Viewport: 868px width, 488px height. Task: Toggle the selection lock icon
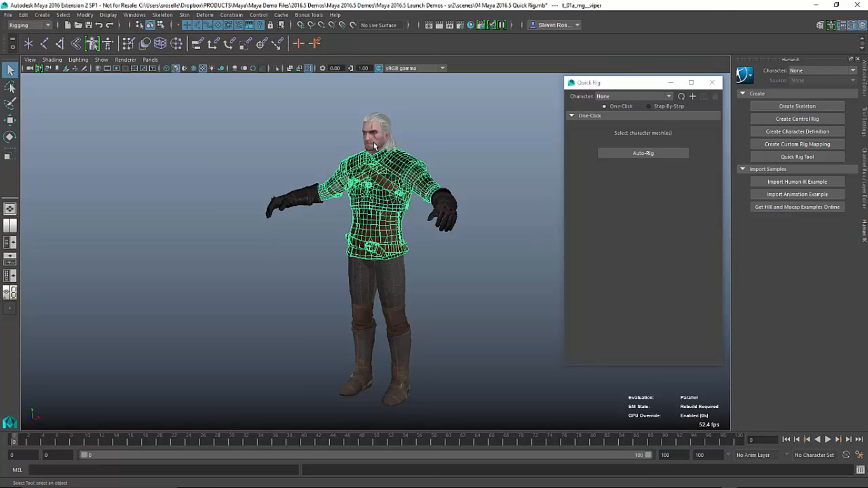[x=270, y=25]
